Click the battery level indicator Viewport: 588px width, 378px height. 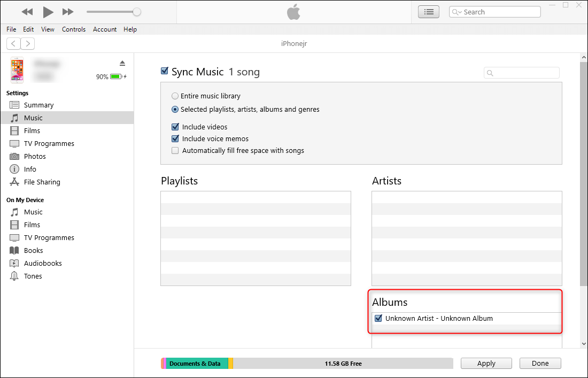coord(116,76)
